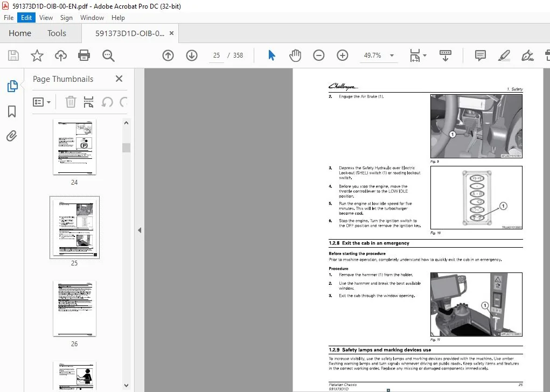Add document to starred with star icon
Image resolution: width=550 pixels, height=392 pixels.
[x=37, y=55]
